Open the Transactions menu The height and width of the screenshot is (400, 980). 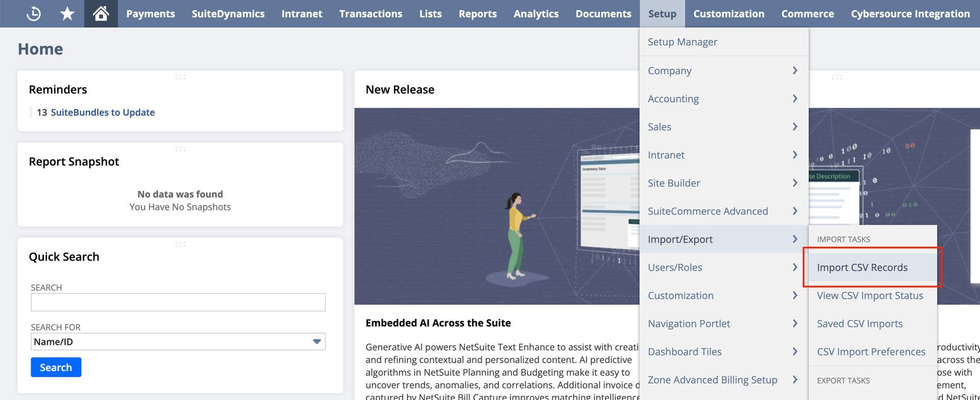[x=371, y=14]
